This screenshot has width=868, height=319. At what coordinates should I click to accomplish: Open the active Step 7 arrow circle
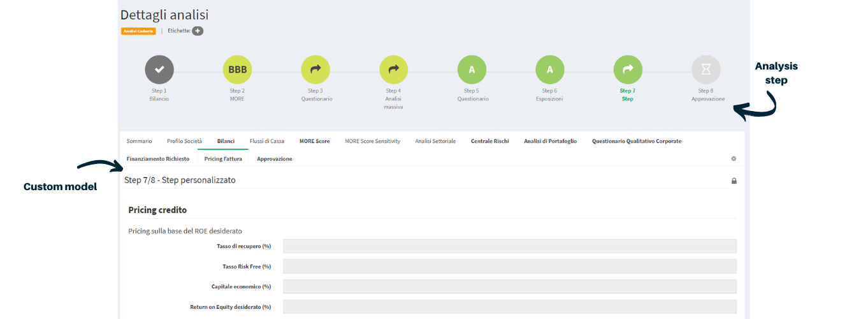pos(628,70)
